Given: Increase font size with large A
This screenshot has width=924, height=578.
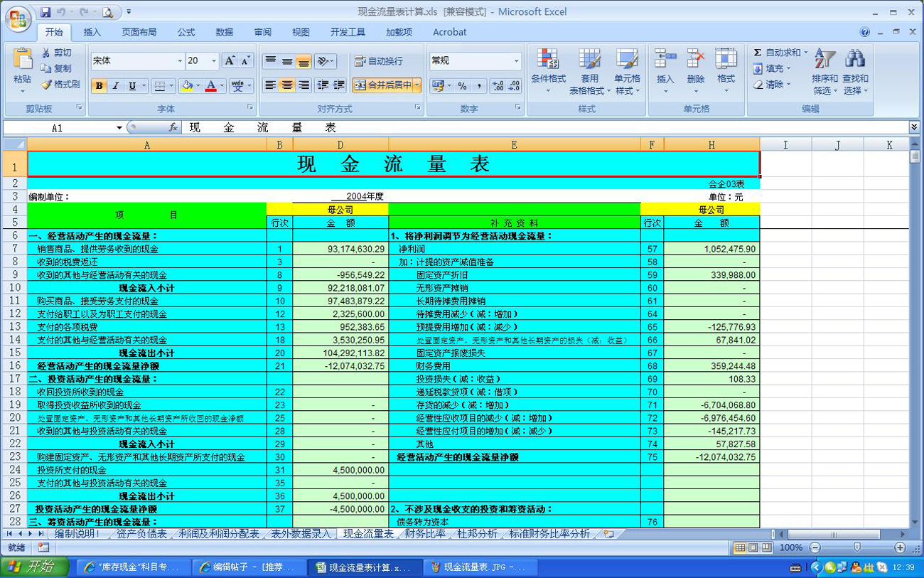Looking at the screenshot, I should click(x=230, y=61).
